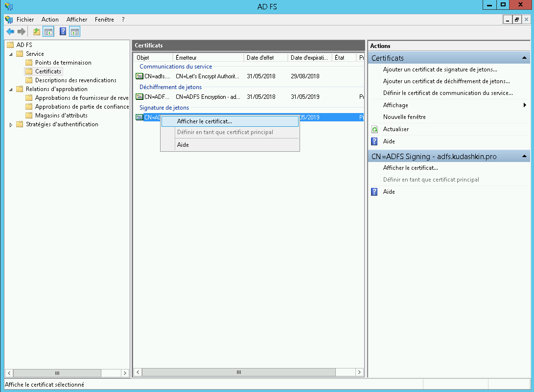Image resolution: width=534 pixels, height=392 pixels.
Task: Open the Afficher menu
Action: pyautogui.click(x=77, y=20)
